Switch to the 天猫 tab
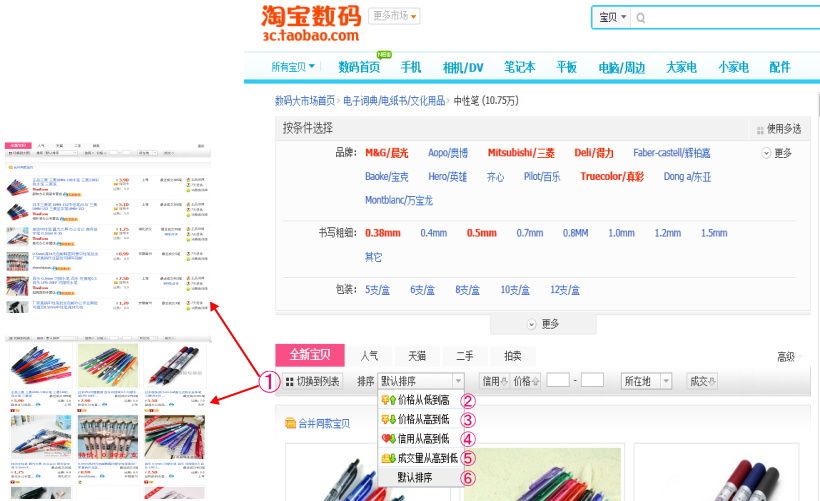 [416, 356]
